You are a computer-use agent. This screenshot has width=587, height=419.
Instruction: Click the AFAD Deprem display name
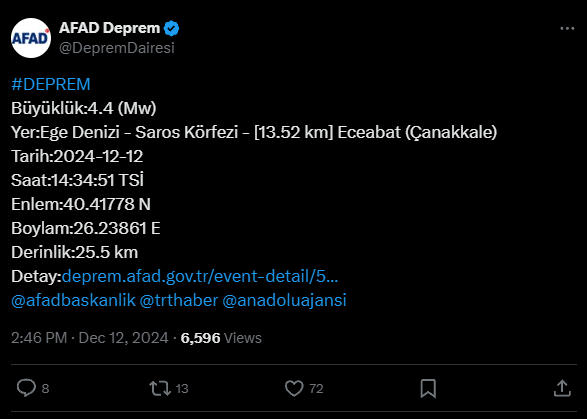pyautogui.click(x=110, y=28)
